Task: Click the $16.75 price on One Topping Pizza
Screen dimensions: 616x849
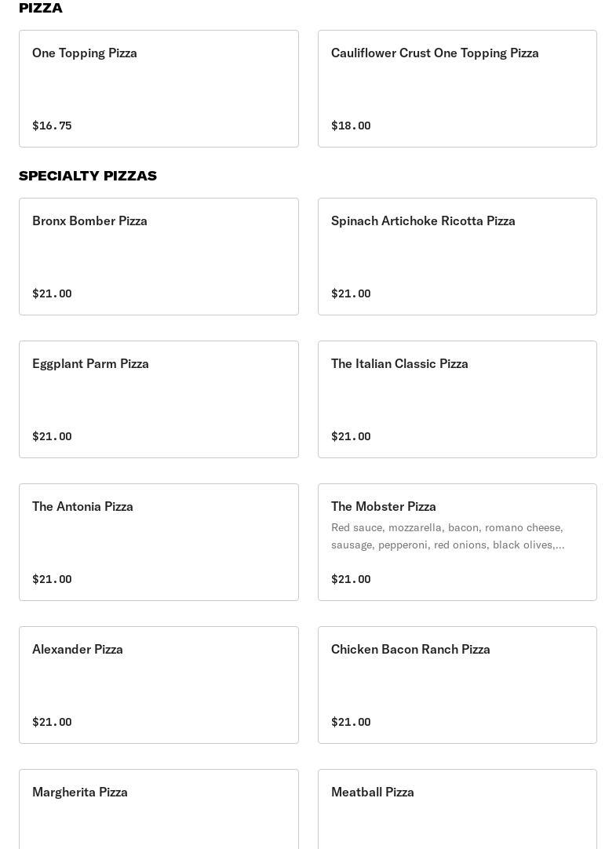Action: pos(52,126)
